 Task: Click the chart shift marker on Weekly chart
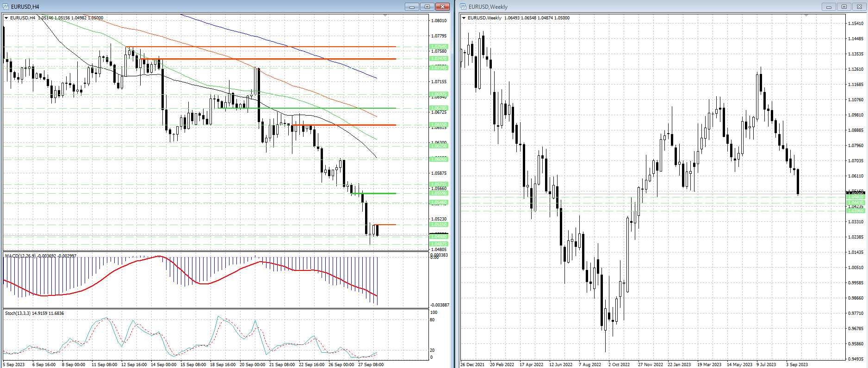pos(806,16)
